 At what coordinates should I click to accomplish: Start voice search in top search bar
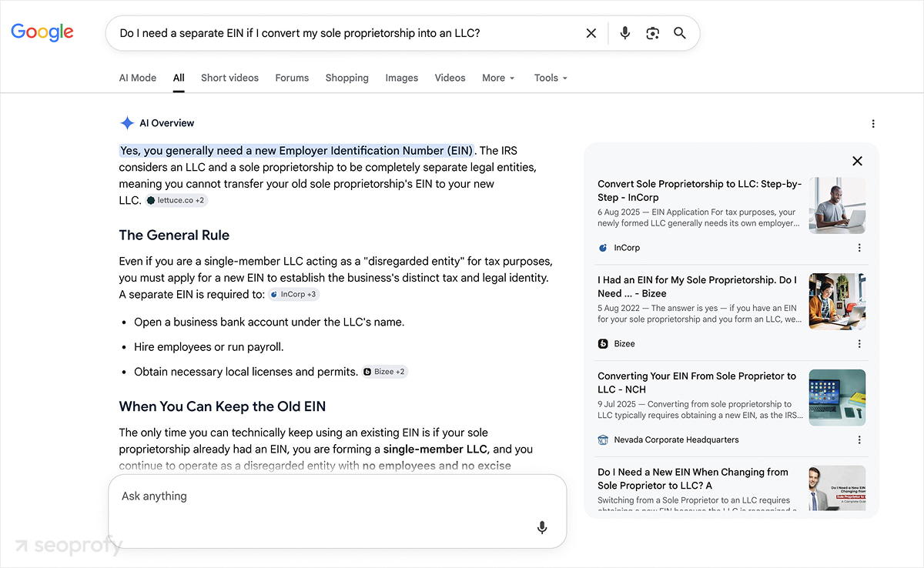625,33
